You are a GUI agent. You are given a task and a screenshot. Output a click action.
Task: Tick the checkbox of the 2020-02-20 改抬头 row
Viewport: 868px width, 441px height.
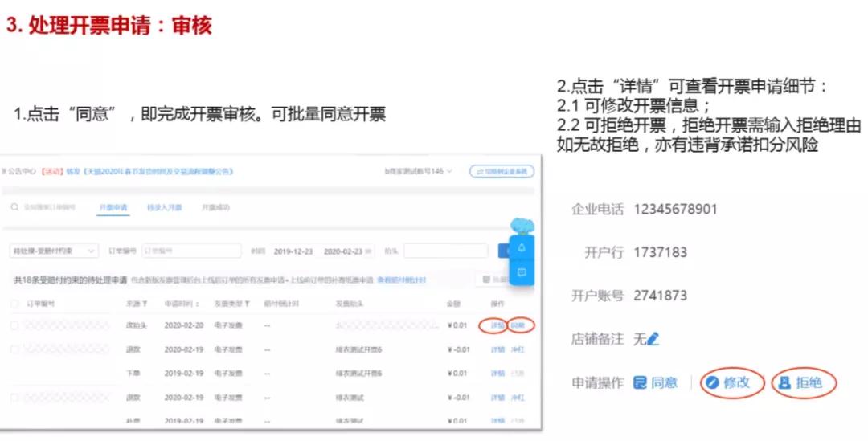[x=15, y=325]
